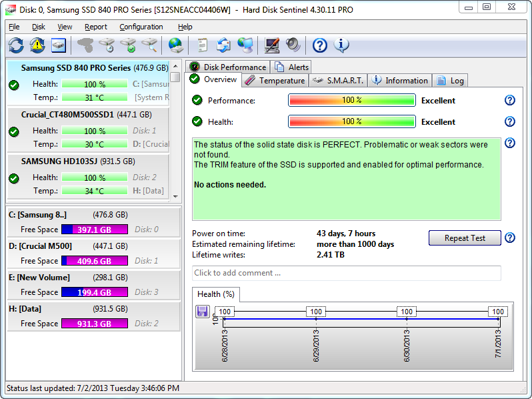Click the E: New Volume free space bar
532x399 pixels.
(94, 292)
